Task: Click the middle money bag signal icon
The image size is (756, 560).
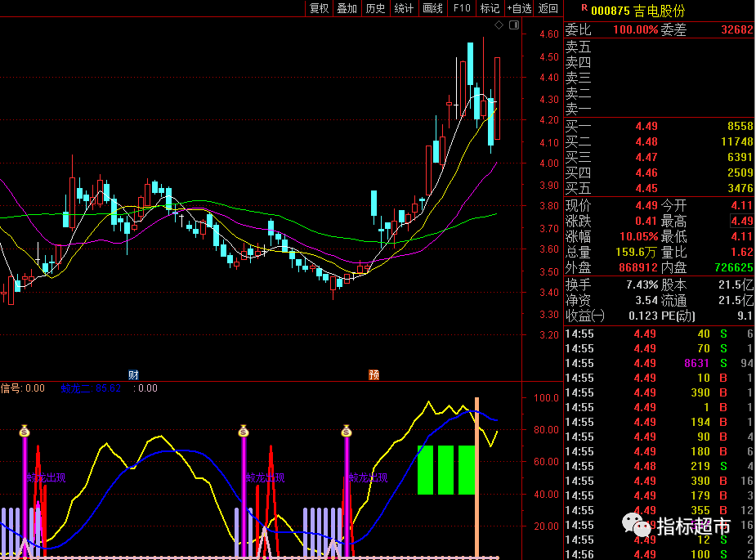Action: [x=244, y=431]
